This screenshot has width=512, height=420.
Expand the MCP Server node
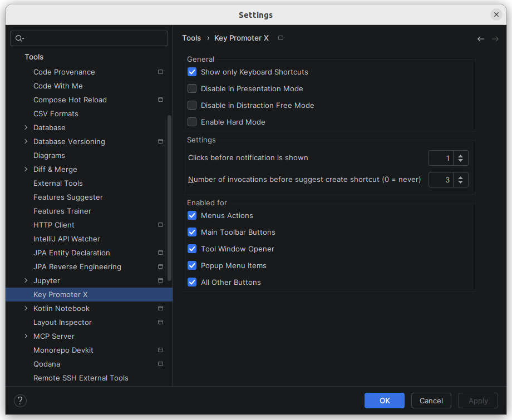tap(26, 336)
